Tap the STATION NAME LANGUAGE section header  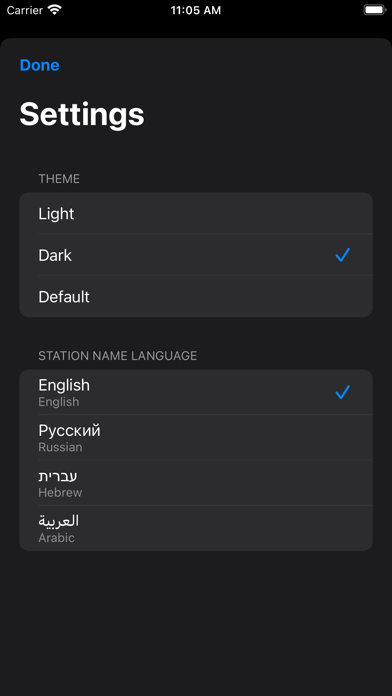(118, 356)
